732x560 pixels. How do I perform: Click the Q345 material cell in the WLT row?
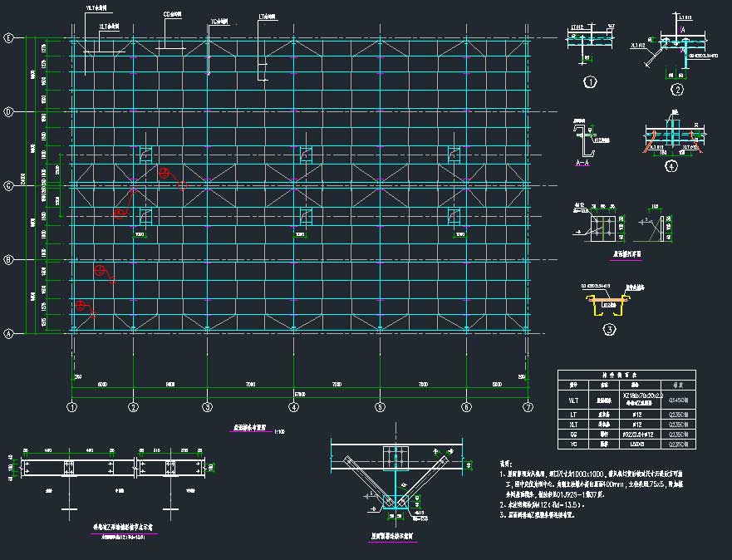[x=679, y=400]
